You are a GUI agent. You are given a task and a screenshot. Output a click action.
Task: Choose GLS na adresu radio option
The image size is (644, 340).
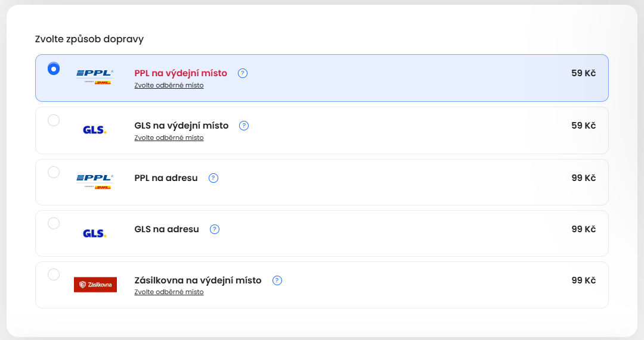point(54,223)
